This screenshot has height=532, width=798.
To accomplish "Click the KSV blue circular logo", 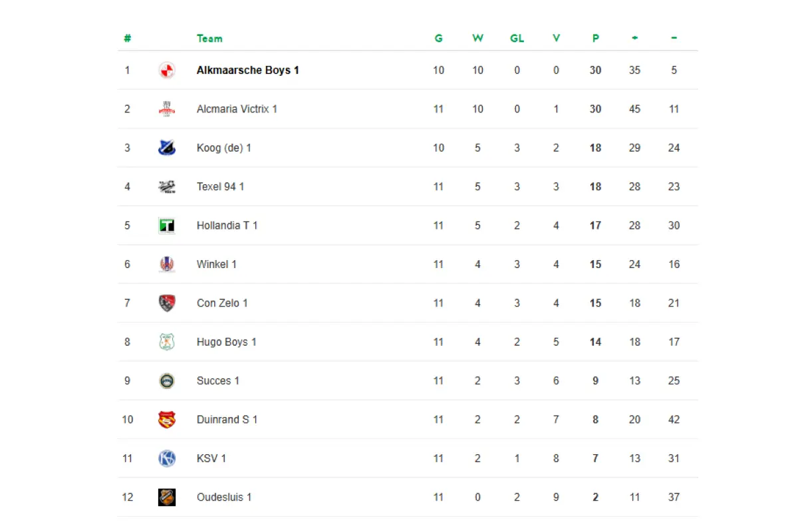I will tap(167, 458).
